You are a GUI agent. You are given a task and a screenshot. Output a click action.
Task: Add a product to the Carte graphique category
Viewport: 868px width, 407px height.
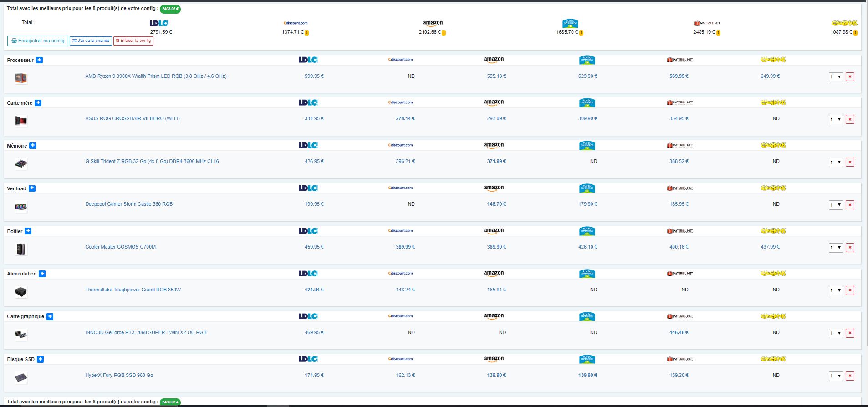[50, 316]
